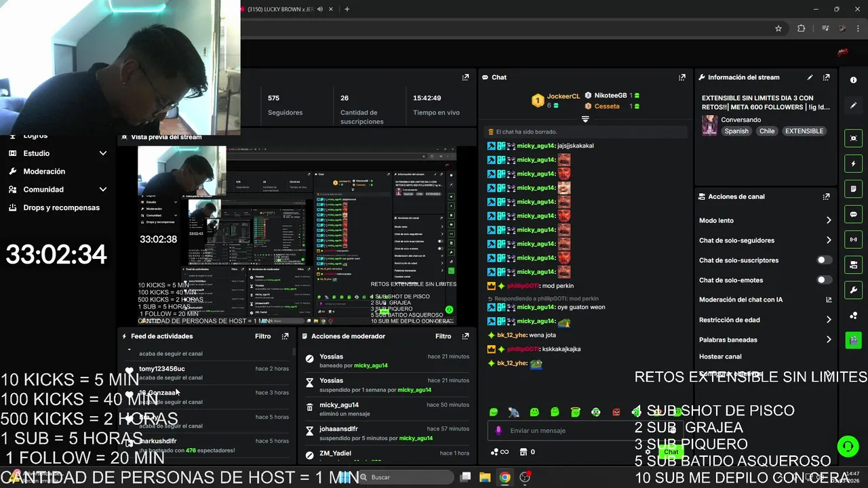Open the info icon in the right sidebar
Image resolution: width=868 pixels, height=488 pixels.
pos(853,80)
